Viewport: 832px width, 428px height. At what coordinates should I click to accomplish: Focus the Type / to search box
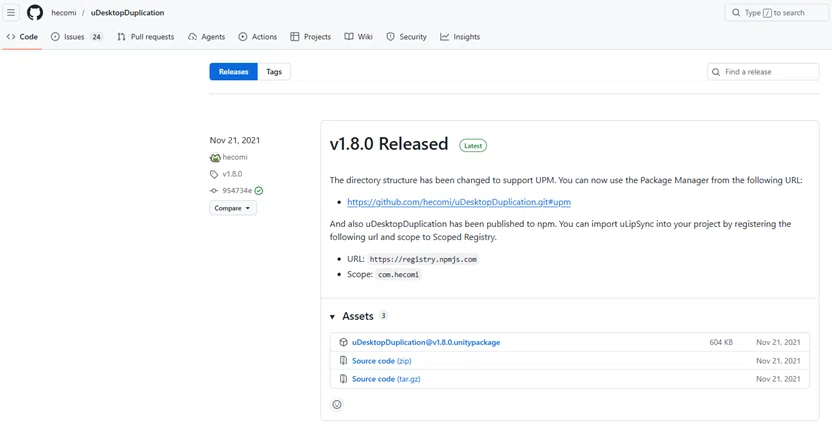point(777,13)
